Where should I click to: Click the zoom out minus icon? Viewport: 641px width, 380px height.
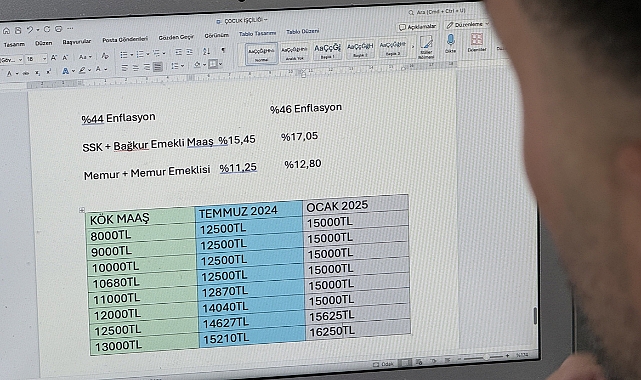tap(460, 359)
